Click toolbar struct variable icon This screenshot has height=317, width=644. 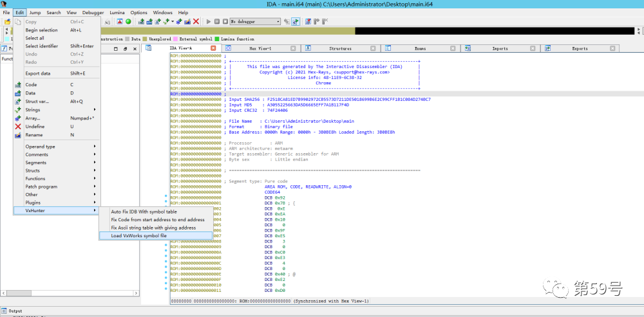point(158,22)
